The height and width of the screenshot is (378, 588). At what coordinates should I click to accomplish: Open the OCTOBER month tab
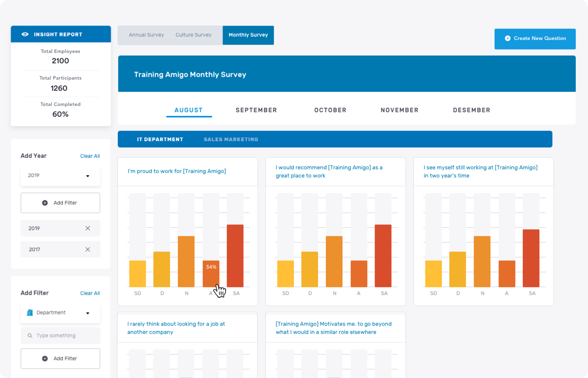(x=330, y=110)
